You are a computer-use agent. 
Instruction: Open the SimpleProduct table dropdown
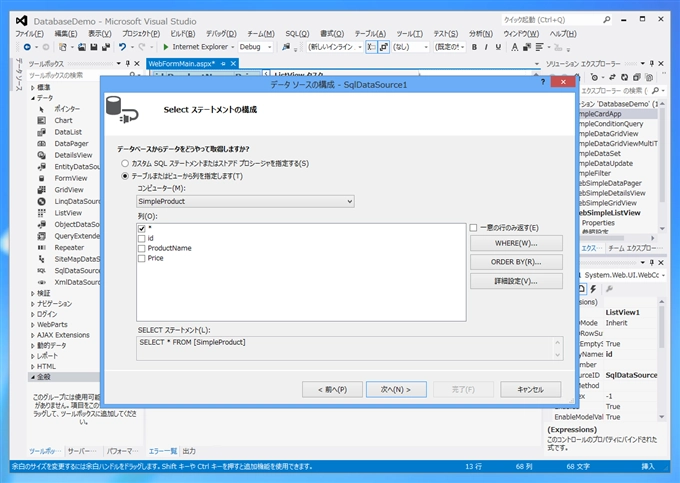(245, 201)
